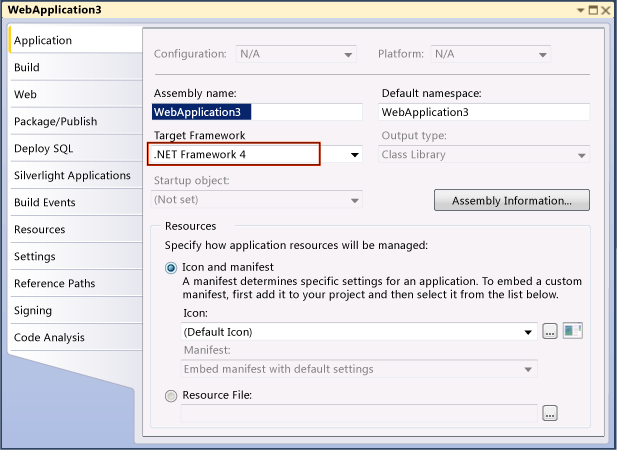Image resolution: width=617 pixels, height=450 pixels.
Task: Browse for an icon file with ellipsis button
Action: coord(550,331)
